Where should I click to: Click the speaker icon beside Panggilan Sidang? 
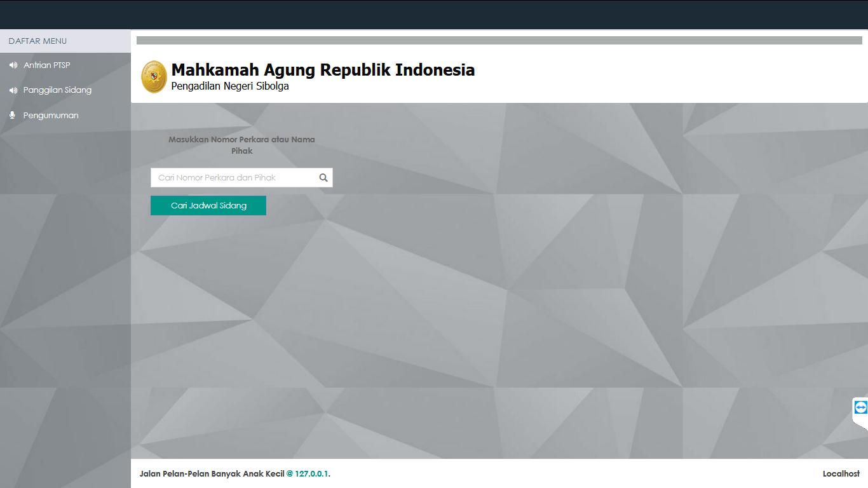[x=13, y=90]
